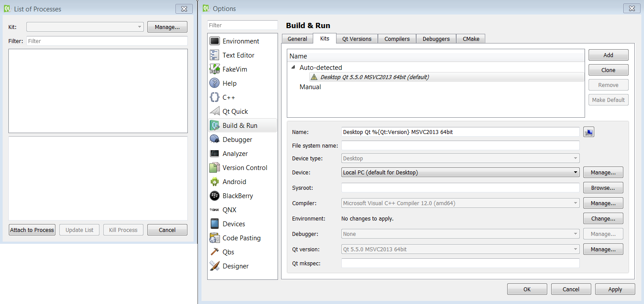Select the FakeVim options category

pyautogui.click(x=234, y=69)
